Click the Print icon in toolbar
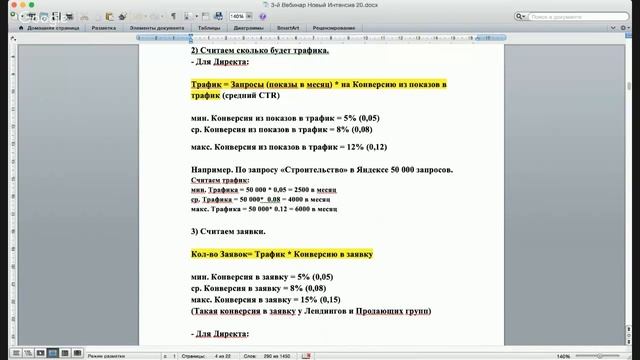Screen dimensions: 640x360 click(69, 16)
